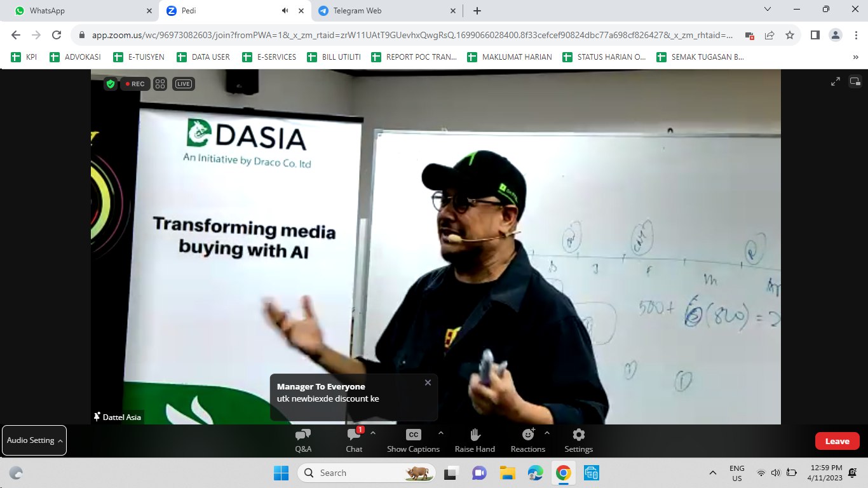Screen dimensions: 868x488
Task: Share this page icon in address bar
Action: 770,36
